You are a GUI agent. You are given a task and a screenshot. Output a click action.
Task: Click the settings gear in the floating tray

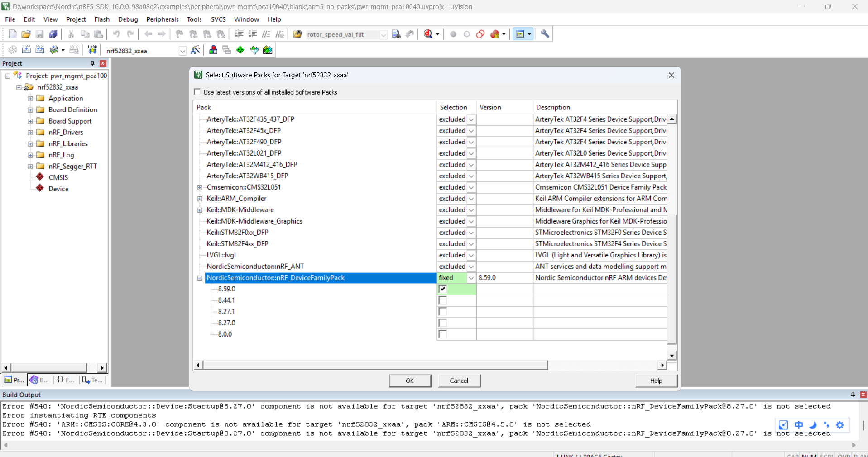[840, 425]
